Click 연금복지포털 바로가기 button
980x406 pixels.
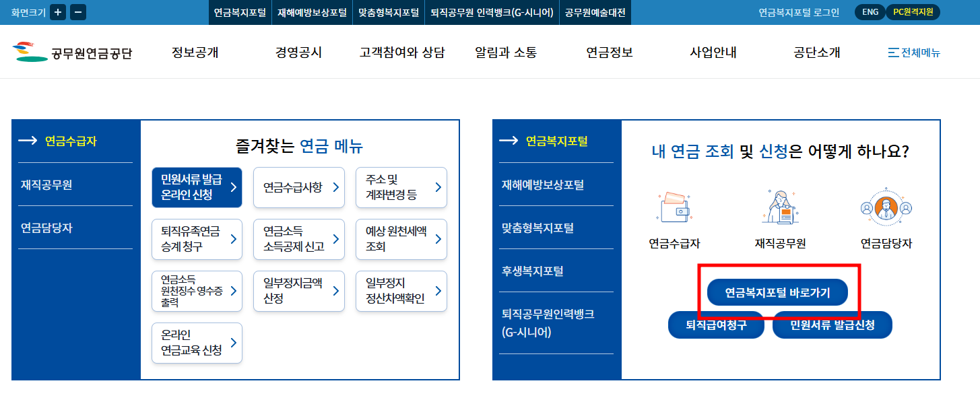click(777, 292)
